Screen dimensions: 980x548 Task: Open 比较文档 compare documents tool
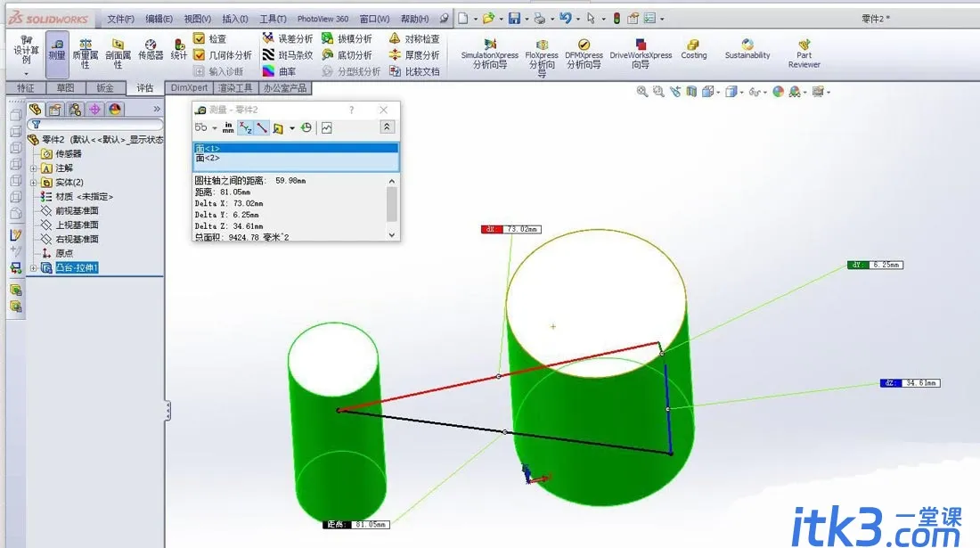coord(414,71)
